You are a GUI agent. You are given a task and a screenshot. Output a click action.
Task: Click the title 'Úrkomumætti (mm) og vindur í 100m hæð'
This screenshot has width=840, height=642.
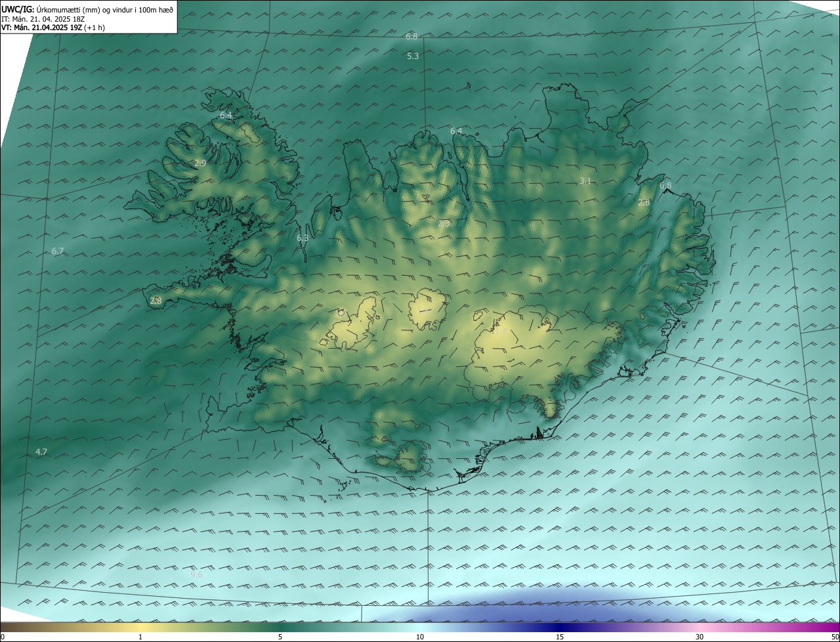tap(104, 9)
